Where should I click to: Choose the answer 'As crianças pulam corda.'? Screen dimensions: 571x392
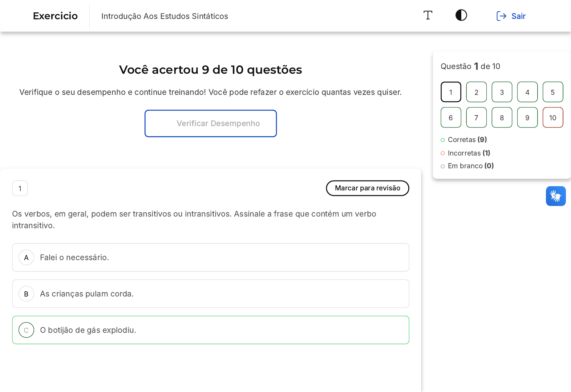coord(87,294)
